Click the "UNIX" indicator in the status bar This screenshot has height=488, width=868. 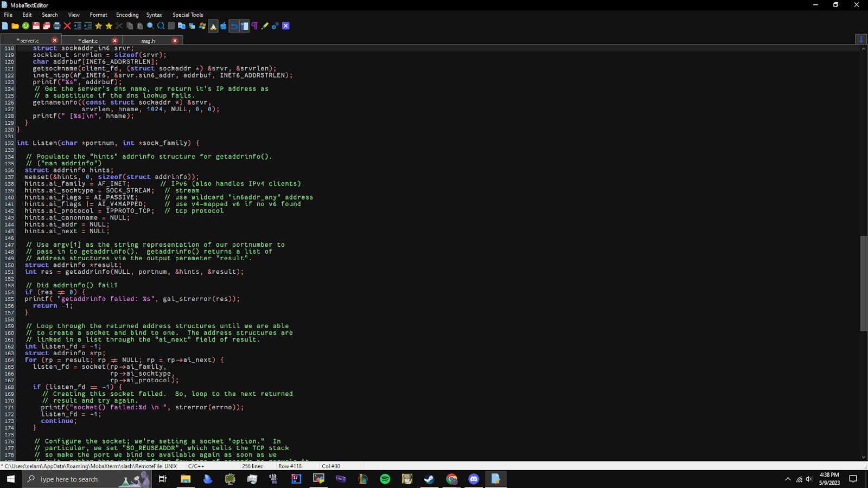pyautogui.click(x=171, y=466)
